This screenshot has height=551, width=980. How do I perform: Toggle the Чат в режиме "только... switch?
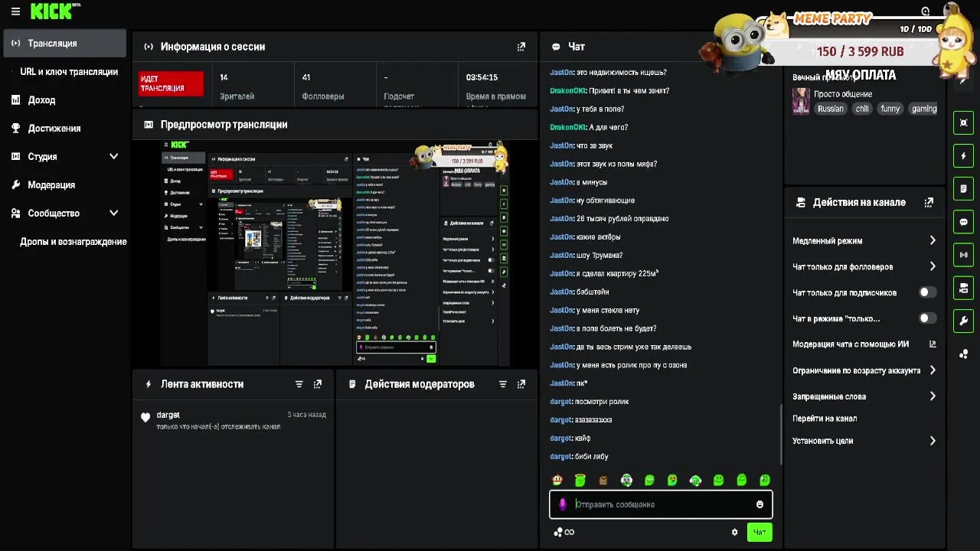(x=927, y=318)
